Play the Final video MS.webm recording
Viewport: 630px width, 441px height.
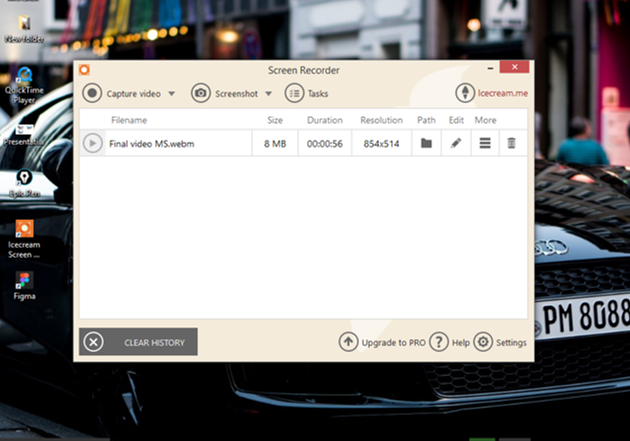[x=92, y=143]
